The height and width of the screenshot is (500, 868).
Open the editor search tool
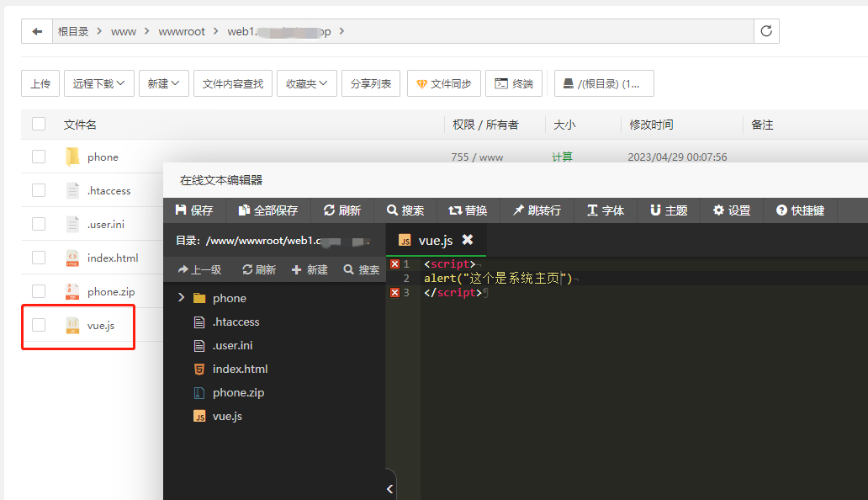(x=405, y=210)
